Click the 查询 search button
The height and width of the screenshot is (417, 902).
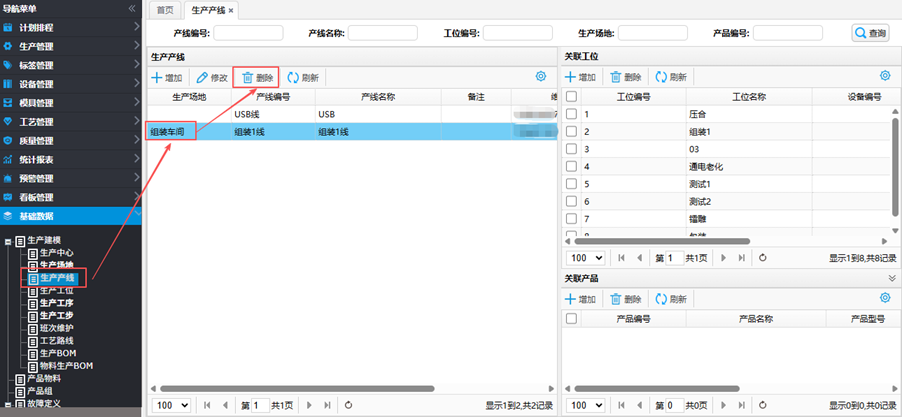pyautogui.click(x=870, y=33)
